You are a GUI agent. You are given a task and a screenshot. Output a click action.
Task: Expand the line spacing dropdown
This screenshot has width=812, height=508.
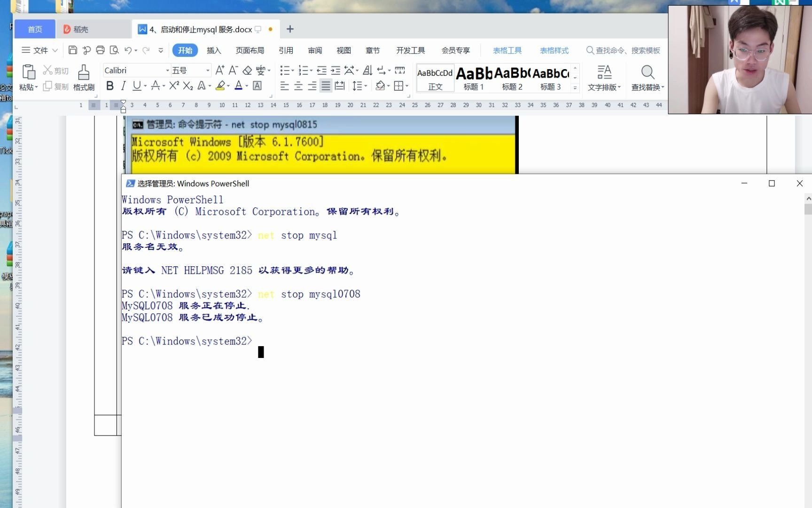(x=366, y=86)
